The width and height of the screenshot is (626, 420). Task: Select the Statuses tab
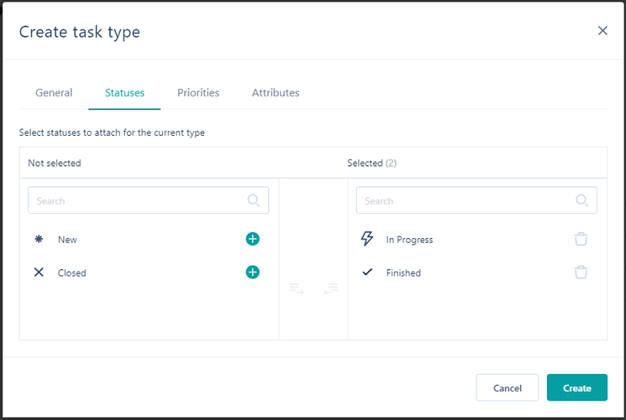point(125,93)
